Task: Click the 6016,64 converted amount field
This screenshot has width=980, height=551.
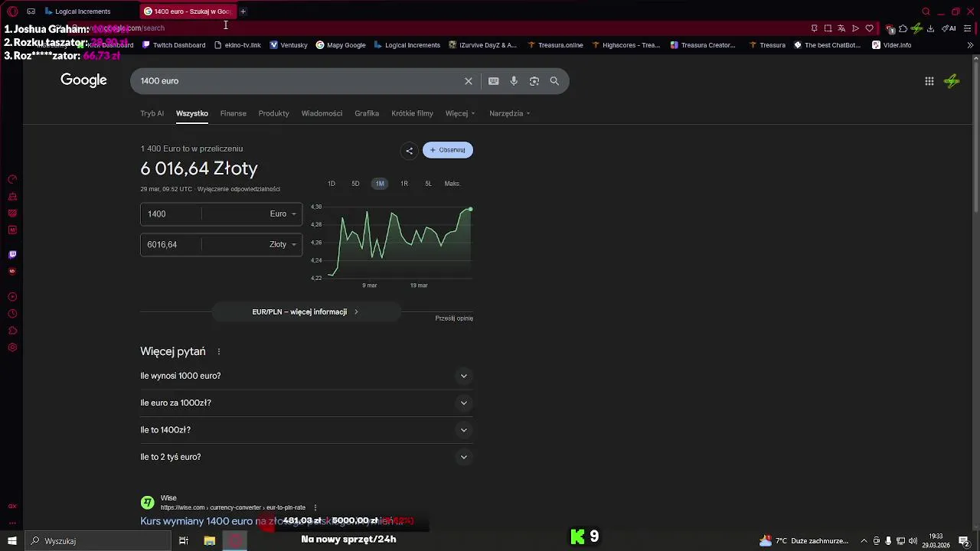Action: coord(171,245)
